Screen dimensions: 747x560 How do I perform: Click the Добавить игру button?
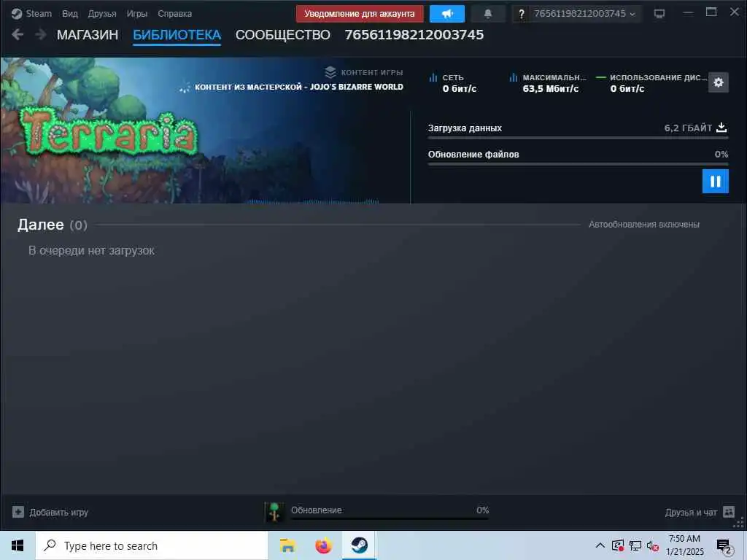(50, 513)
